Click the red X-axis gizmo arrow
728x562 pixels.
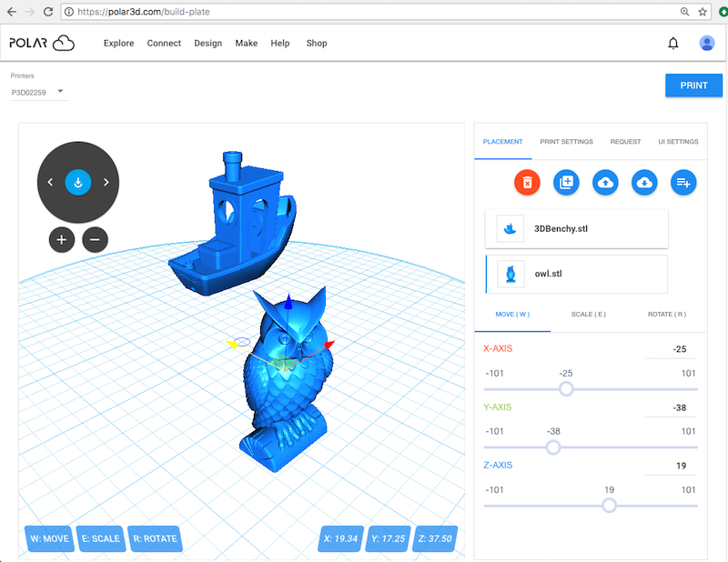tap(329, 345)
